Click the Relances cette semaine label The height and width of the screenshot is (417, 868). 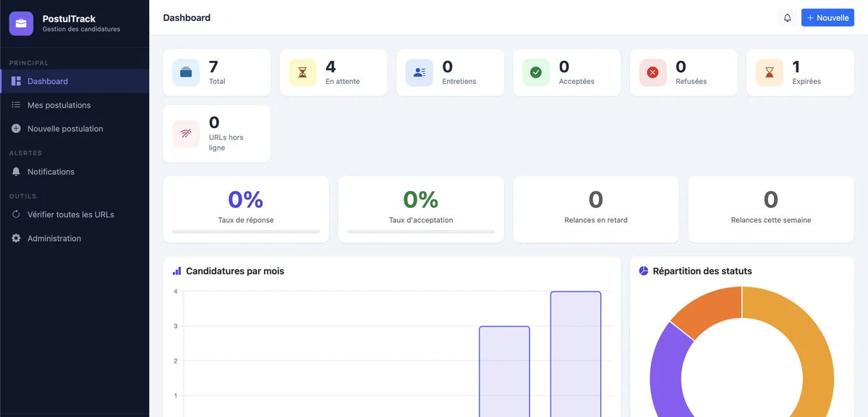(771, 220)
